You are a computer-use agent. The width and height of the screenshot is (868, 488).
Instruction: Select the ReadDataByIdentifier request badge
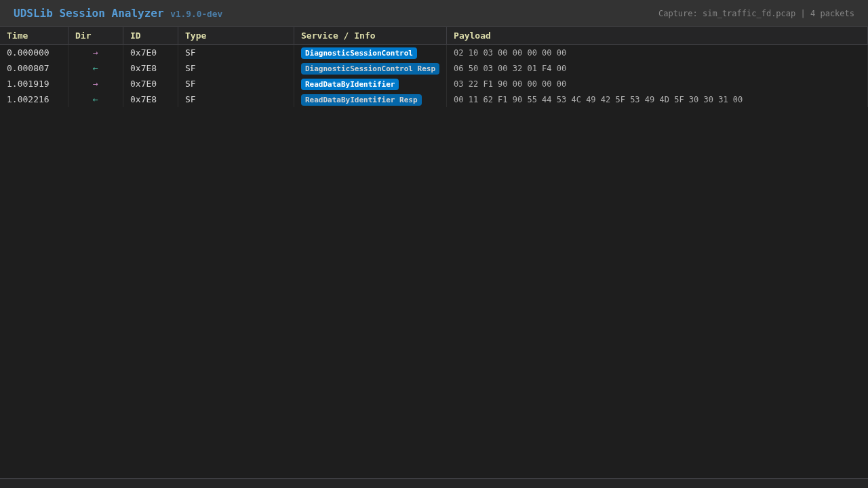[350, 84]
